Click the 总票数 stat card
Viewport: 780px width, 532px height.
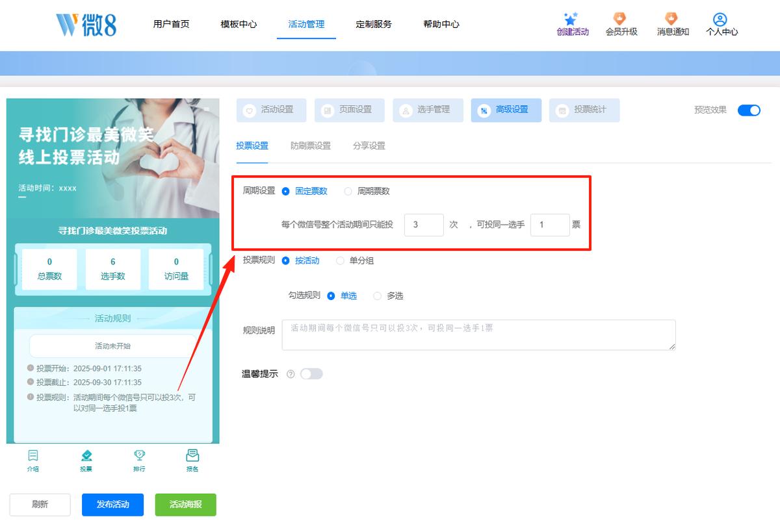(49, 269)
